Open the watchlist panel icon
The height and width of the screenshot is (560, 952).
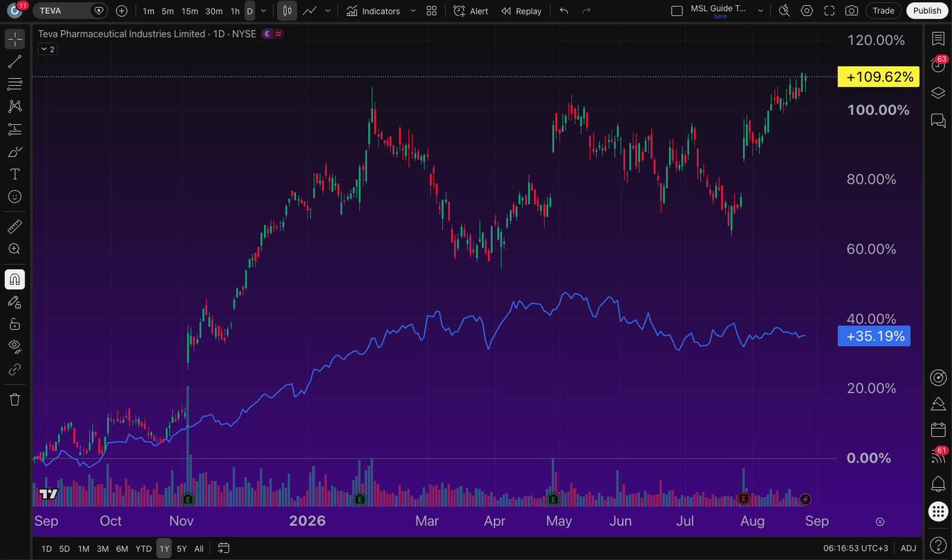[938, 39]
